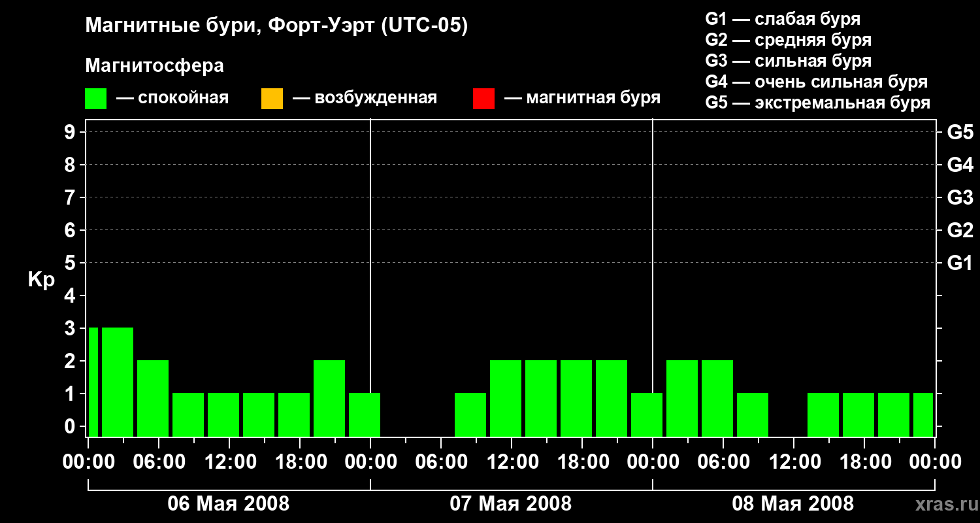Click the green 'спокойная' legend swatch
This screenshot has height=523, width=980.
96,99
